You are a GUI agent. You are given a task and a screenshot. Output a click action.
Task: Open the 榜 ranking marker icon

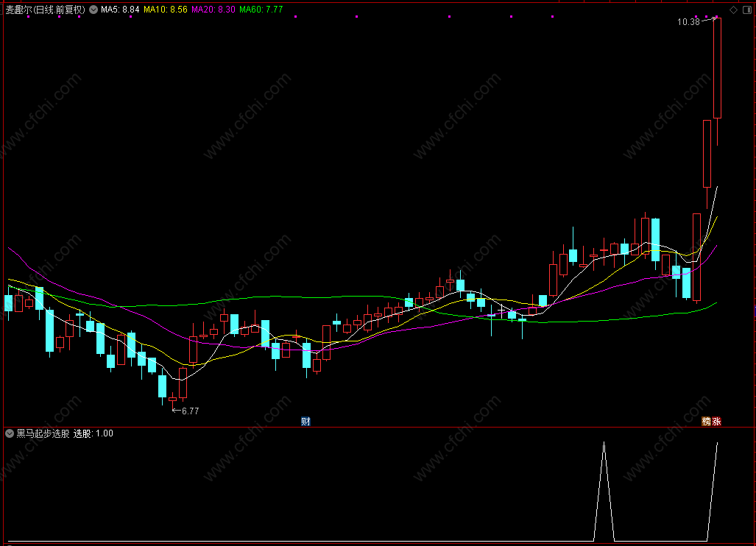[707, 422]
